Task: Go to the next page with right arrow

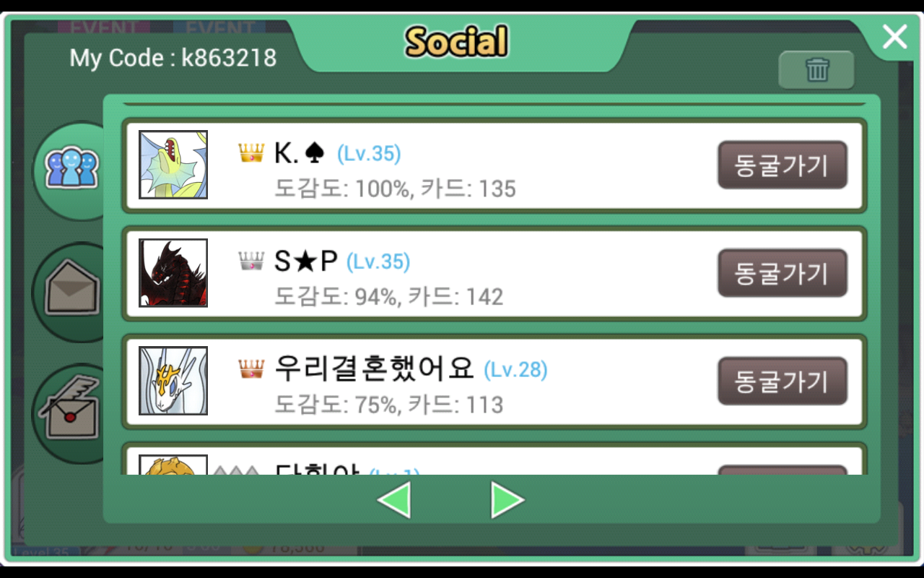Action: pos(507,499)
